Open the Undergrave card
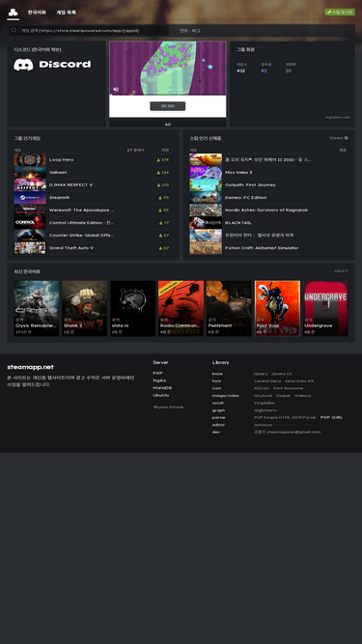Screen dimensions: 362x644 tap(325, 308)
